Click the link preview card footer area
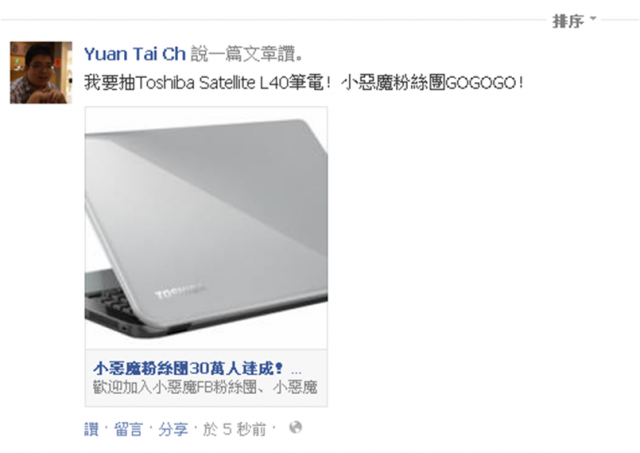The width and height of the screenshot is (640, 453). [206, 378]
